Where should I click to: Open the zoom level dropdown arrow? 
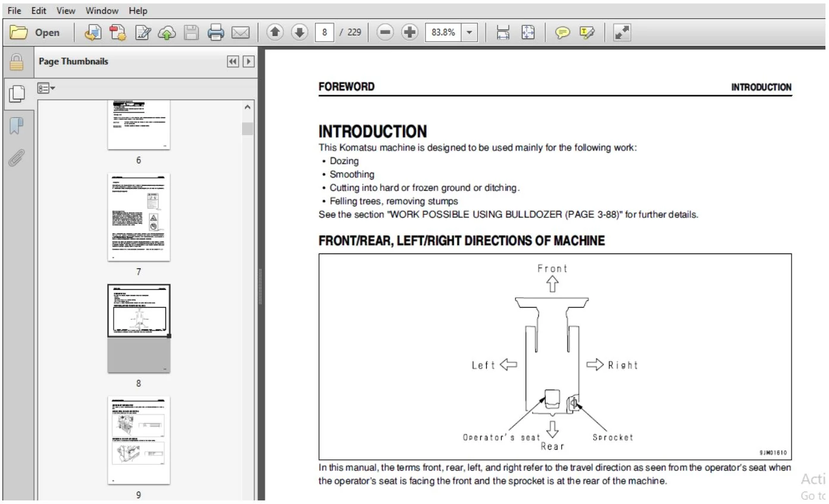[x=470, y=33]
